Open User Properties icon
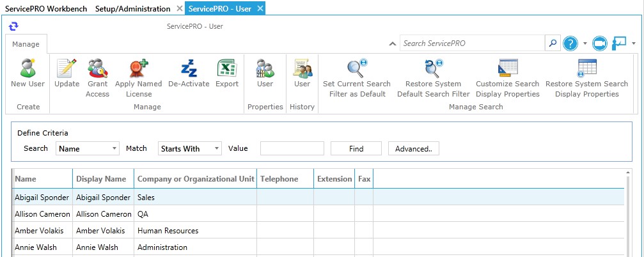The height and width of the screenshot is (257, 644). (x=265, y=68)
